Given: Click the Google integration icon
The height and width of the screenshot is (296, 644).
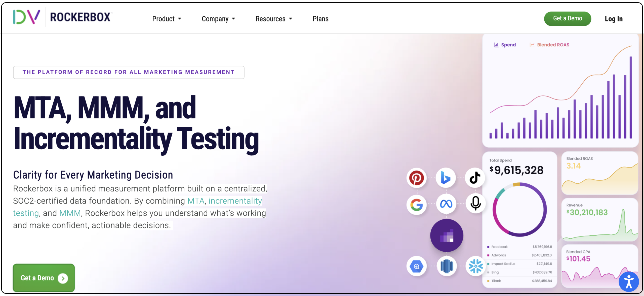Looking at the screenshot, I should coord(416,204).
